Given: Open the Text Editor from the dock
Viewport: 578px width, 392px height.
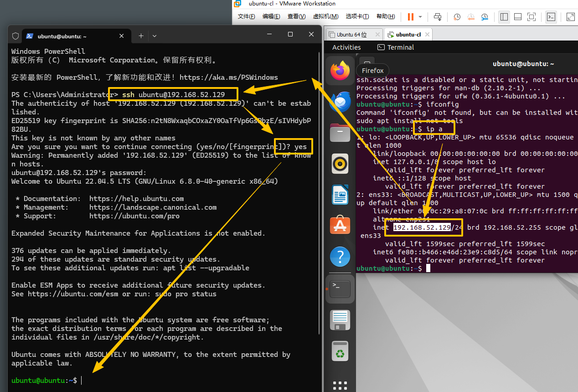Looking at the screenshot, I should 340,320.
